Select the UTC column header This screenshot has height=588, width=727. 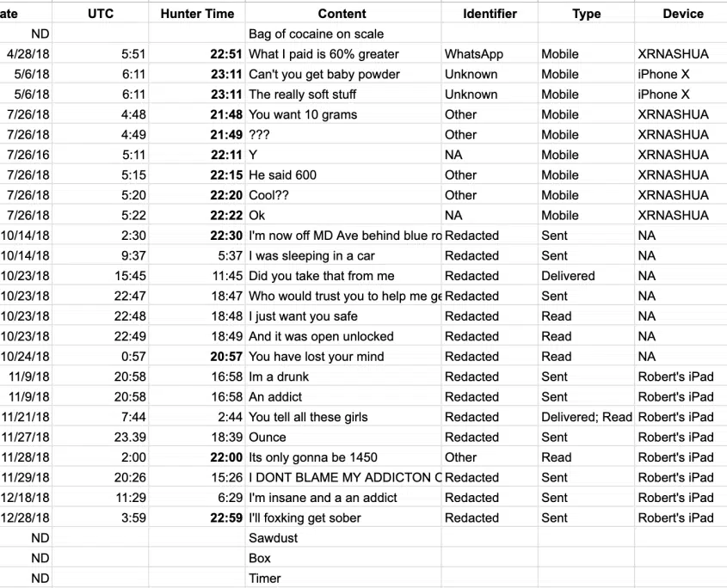[101, 14]
